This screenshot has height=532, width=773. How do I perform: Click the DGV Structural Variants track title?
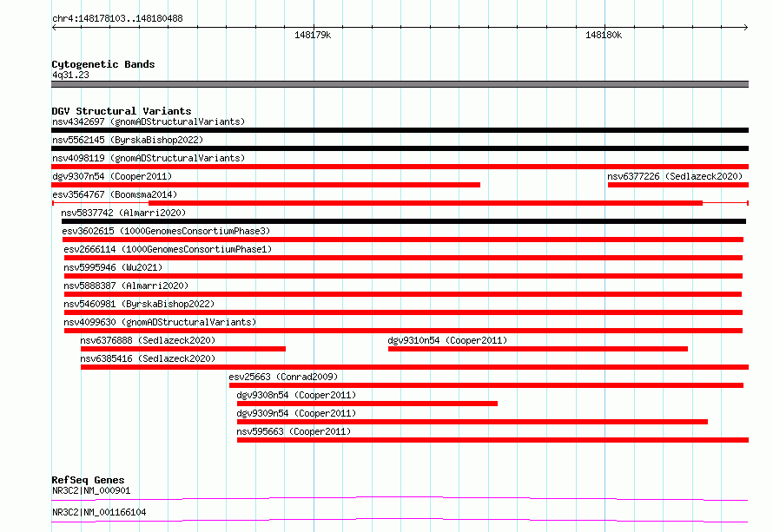point(122,111)
